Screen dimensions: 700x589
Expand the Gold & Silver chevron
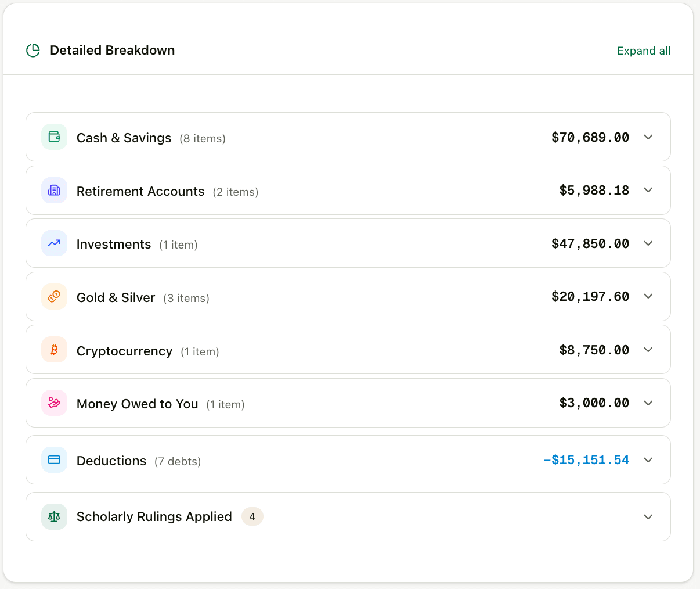648,297
